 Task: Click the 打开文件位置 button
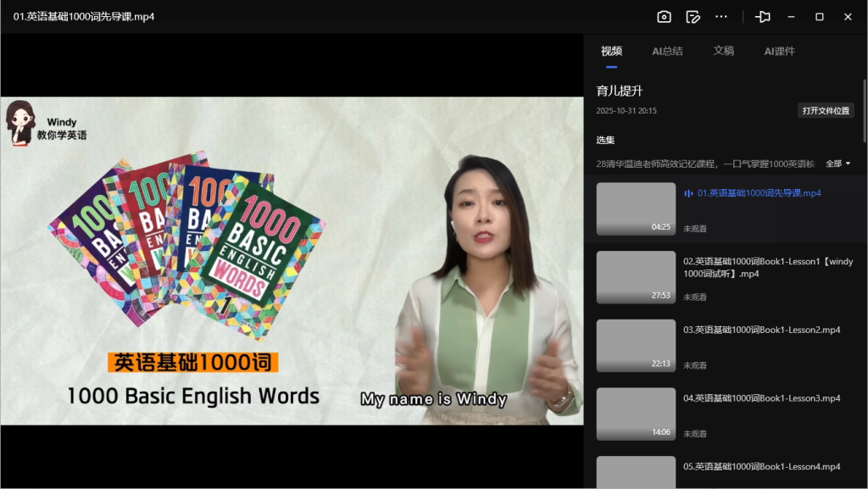tap(827, 111)
